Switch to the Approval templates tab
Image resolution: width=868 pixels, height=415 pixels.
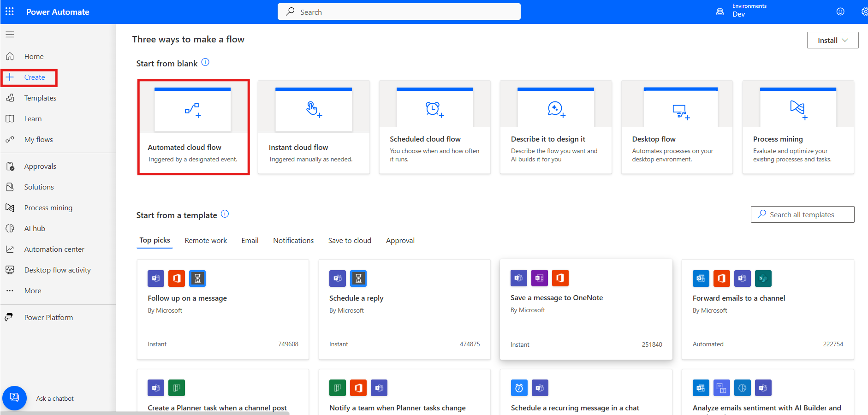(x=400, y=241)
